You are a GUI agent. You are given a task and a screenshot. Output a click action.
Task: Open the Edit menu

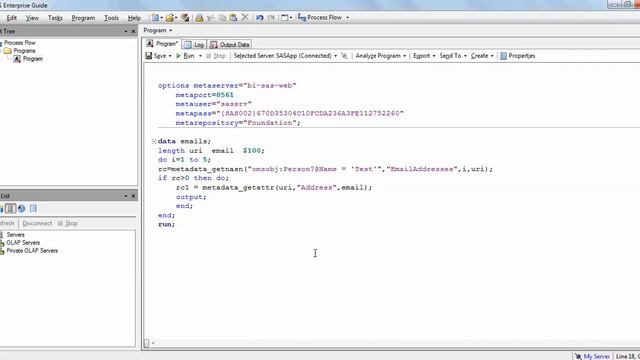[11, 18]
